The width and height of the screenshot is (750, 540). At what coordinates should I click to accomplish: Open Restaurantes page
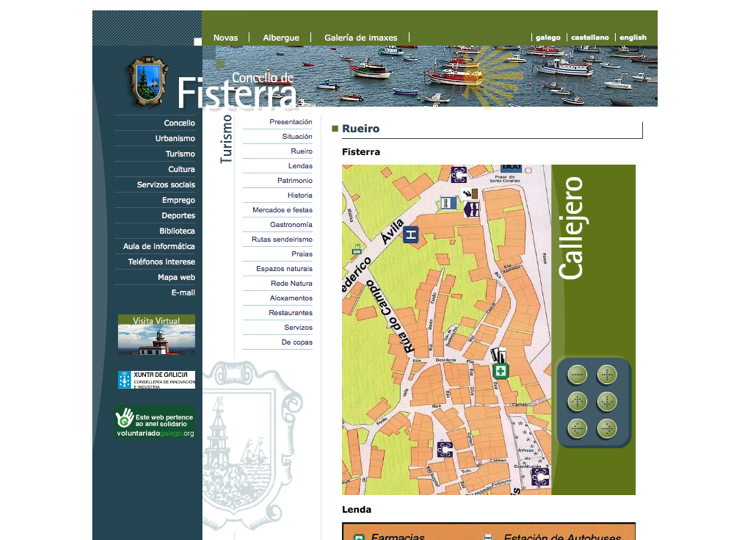[290, 313]
